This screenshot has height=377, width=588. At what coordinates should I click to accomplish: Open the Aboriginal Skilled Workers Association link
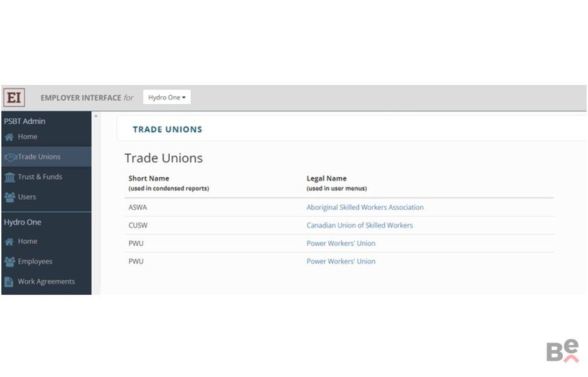[x=365, y=207]
